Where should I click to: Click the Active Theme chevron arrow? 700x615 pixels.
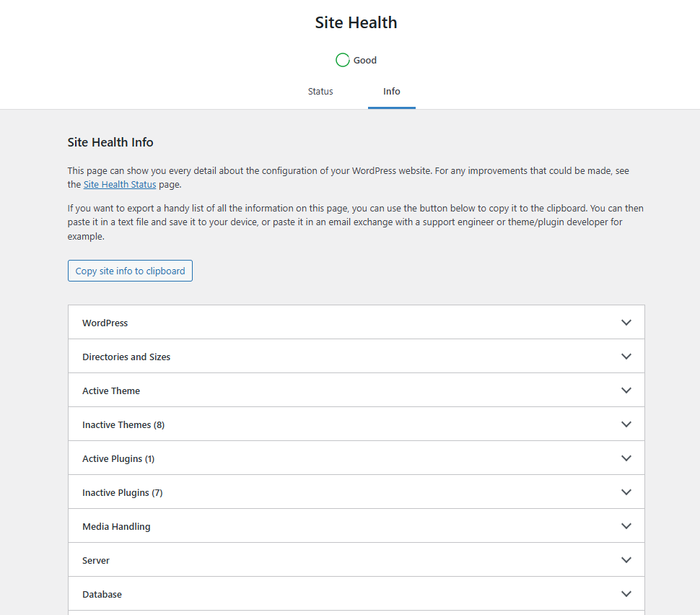[x=626, y=391]
